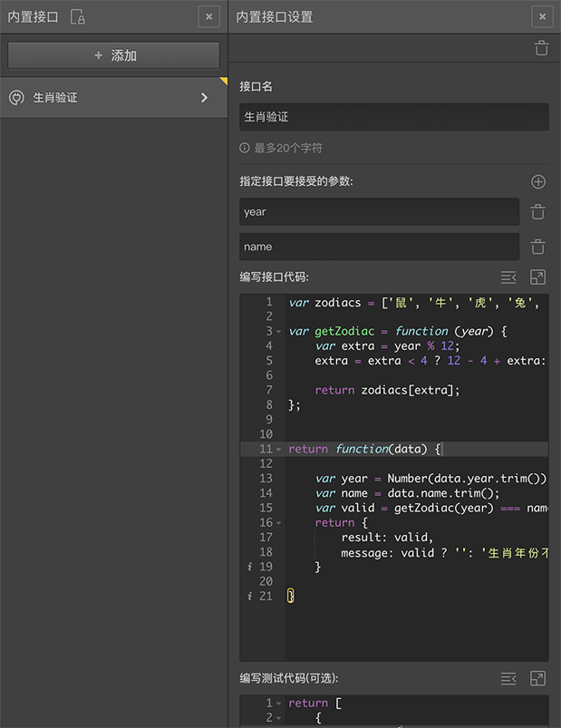Click the 编写测试代码(可选) label
Viewport: 561px width, 728px height.
288,678
